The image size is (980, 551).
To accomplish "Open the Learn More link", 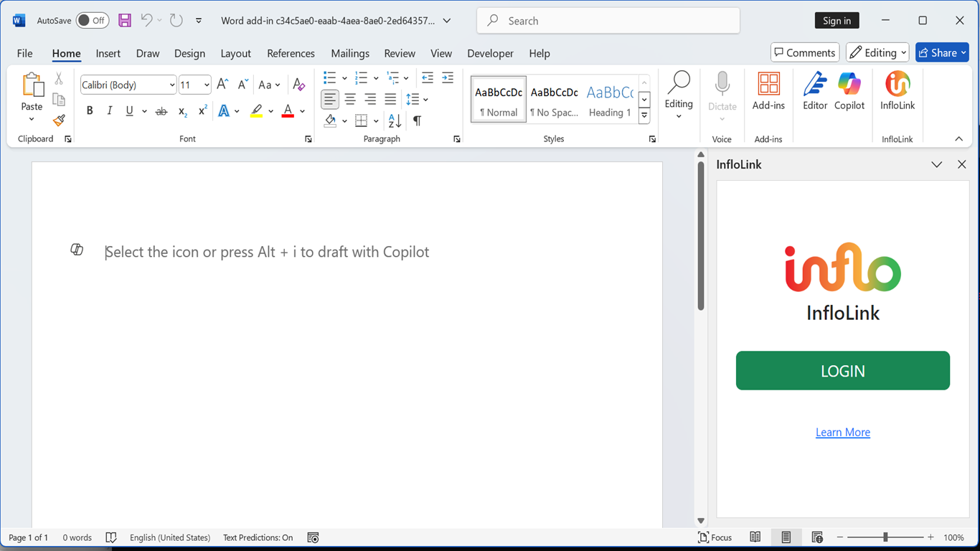I will (x=843, y=433).
